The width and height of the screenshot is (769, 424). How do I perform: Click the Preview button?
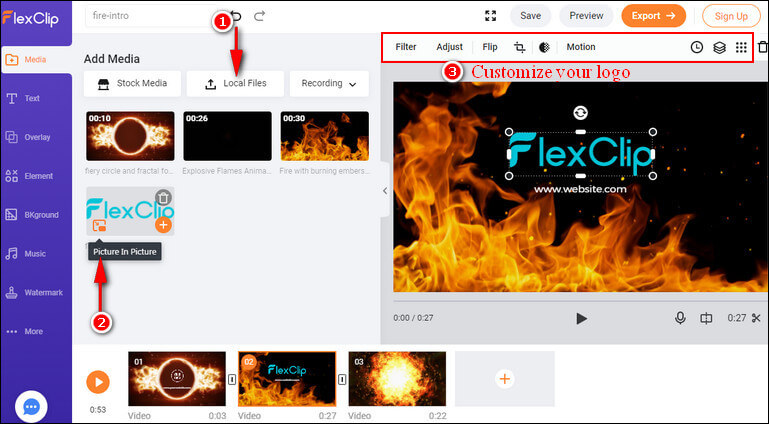(x=586, y=16)
